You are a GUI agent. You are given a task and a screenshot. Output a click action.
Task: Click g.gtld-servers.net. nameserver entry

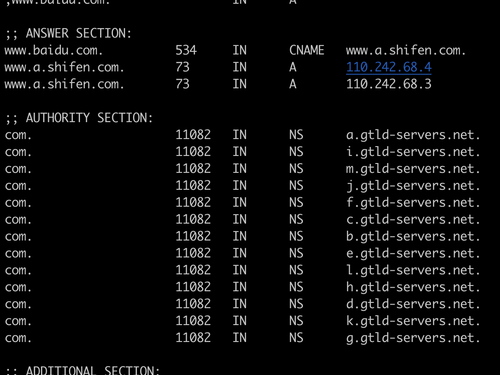[x=413, y=338]
